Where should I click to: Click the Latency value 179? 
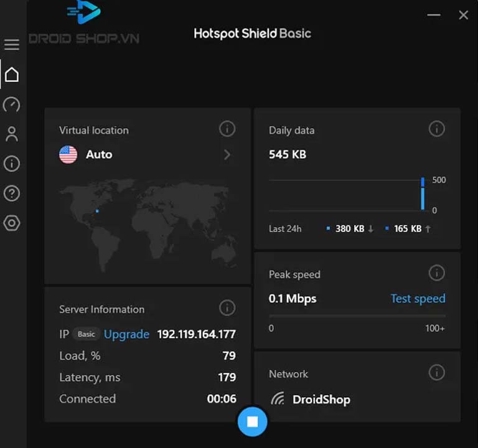click(227, 377)
